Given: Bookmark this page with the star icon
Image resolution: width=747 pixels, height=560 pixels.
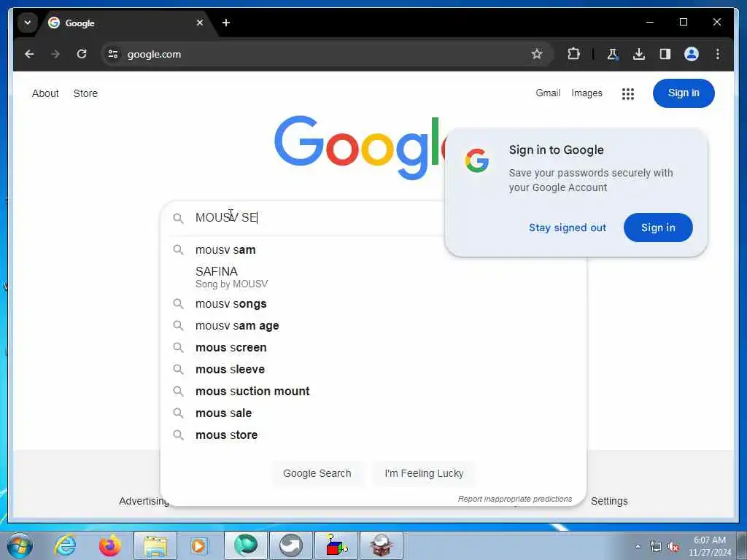Looking at the screenshot, I should coord(537,54).
